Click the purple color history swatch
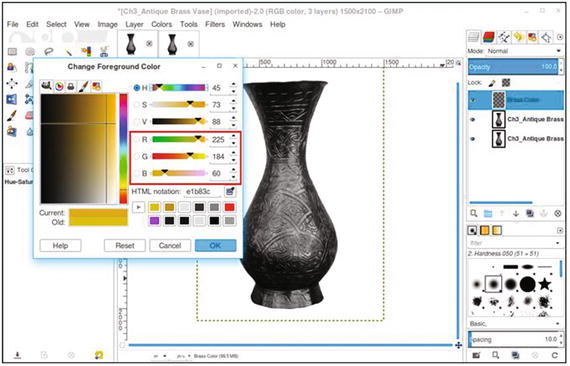Viewport: 570px width, 366px height. (x=154, y=221)
